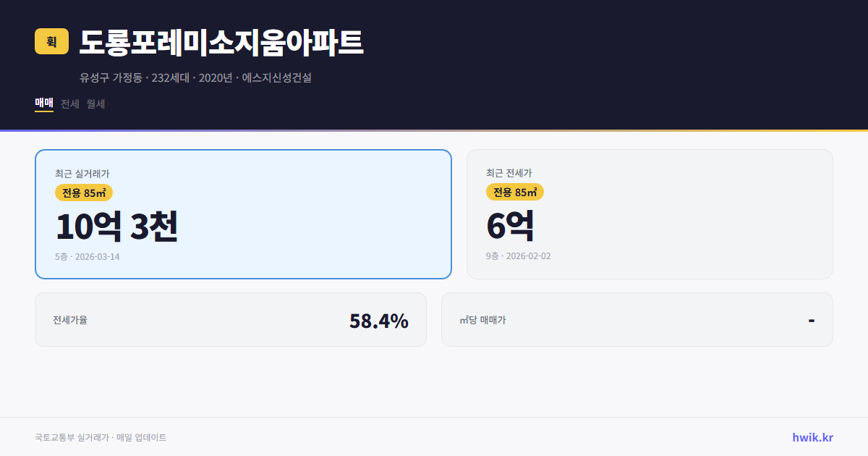The width and height of the screenshot is (868, 456).
Task: Switch to the 월세 tab
Action: coord(95,104)
